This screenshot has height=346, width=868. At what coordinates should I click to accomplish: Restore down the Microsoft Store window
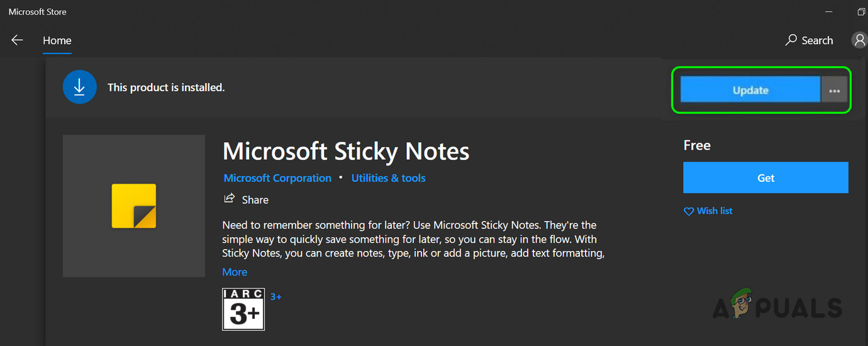[861, 12]
